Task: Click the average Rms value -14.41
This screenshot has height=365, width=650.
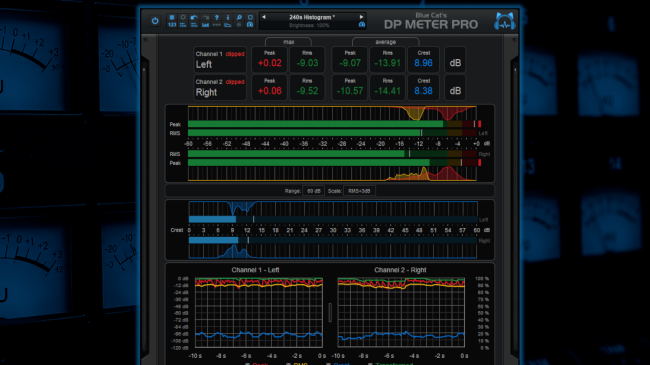Action: coord(388,91)
